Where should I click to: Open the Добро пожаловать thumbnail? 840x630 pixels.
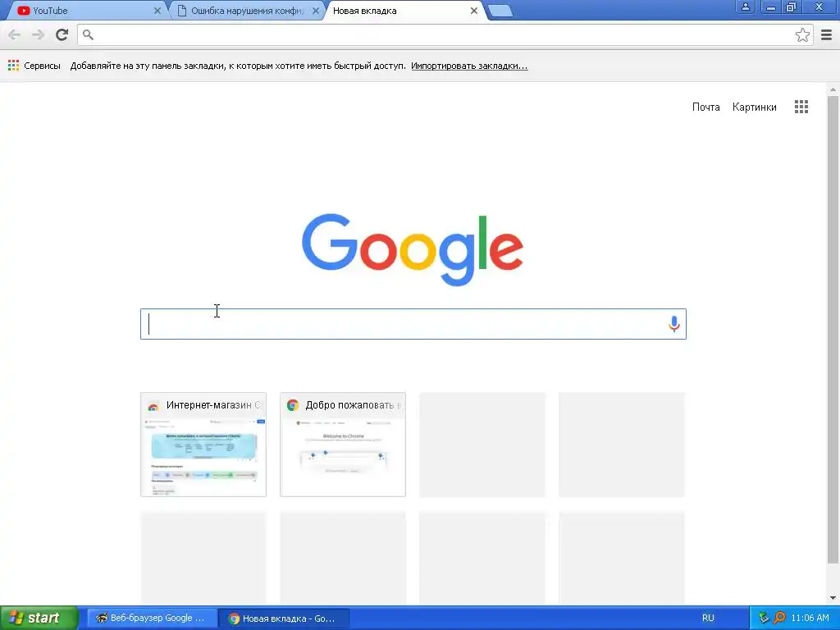(342, 444)
